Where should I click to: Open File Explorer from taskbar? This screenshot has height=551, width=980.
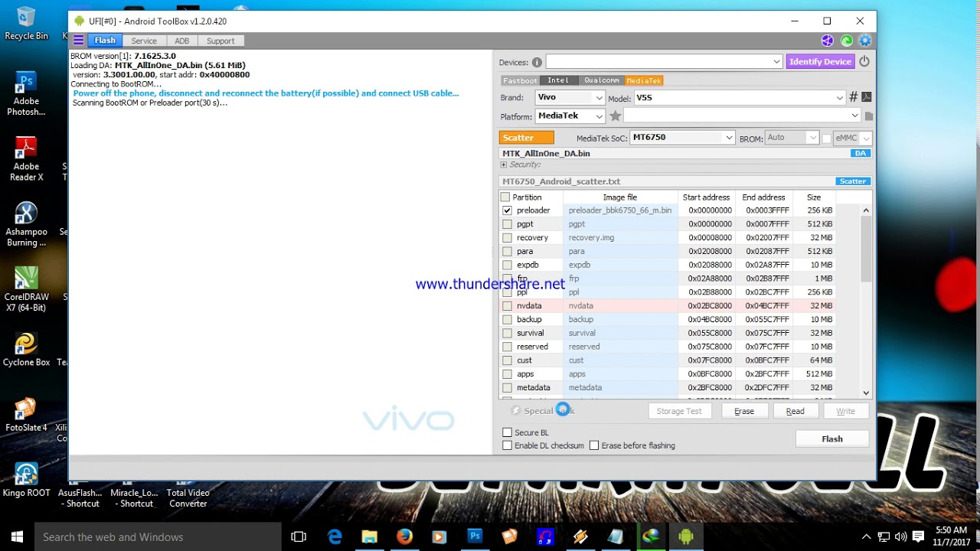370,536
